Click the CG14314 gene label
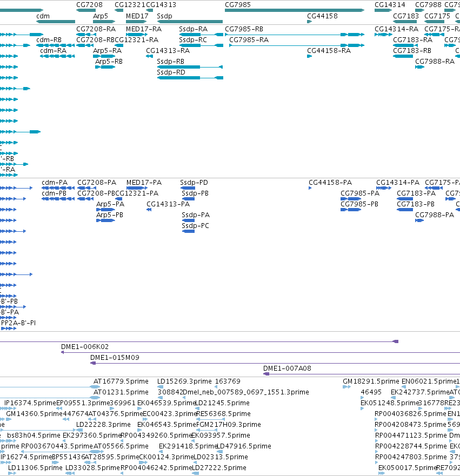This screenshot has height=476, width=460. coord(390,5)
